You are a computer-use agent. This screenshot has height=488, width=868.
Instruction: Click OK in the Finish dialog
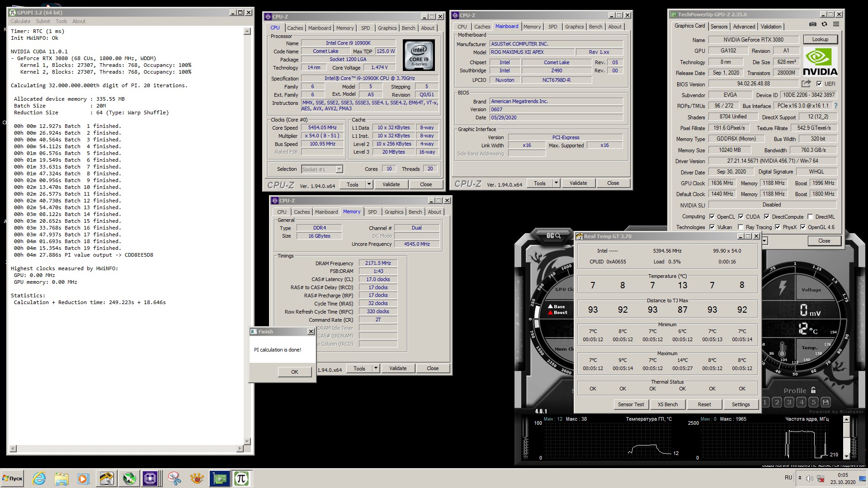click(294, 372)
